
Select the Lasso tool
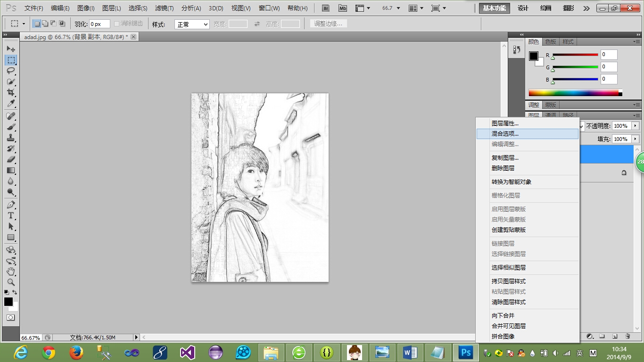pos(11,71)
